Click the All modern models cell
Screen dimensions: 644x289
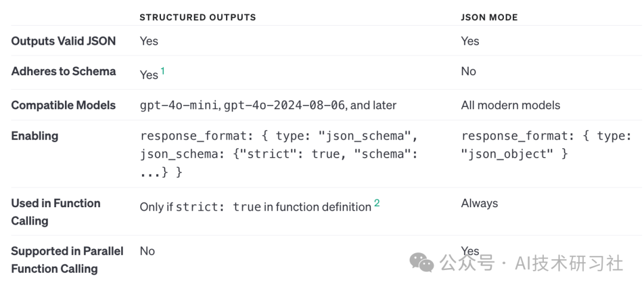(x=510, y=105)
